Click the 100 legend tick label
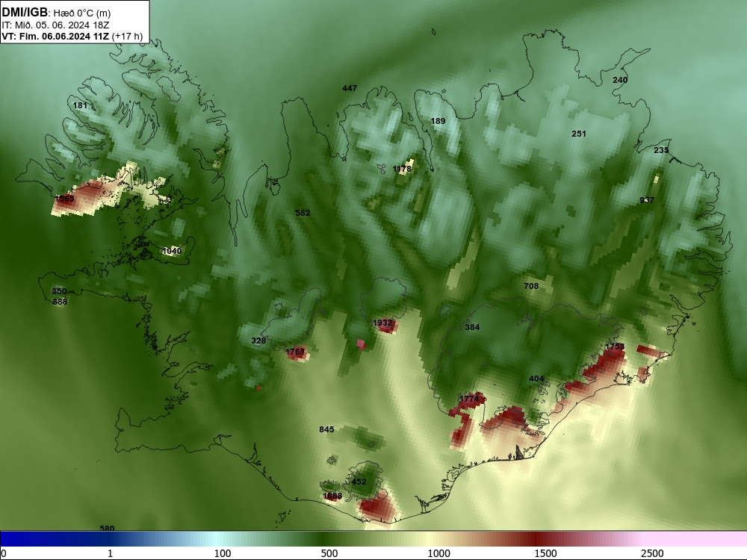 click(223, 553)
